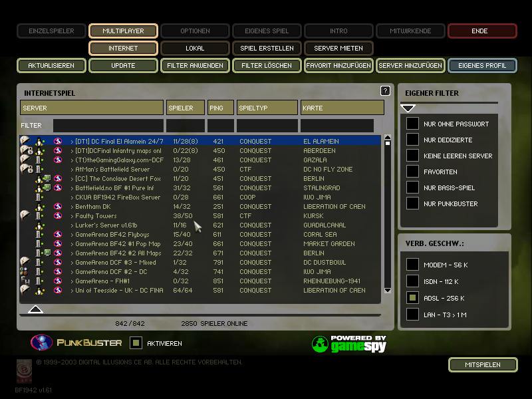Click the Mitspielen button

click(x=483, y=364)
